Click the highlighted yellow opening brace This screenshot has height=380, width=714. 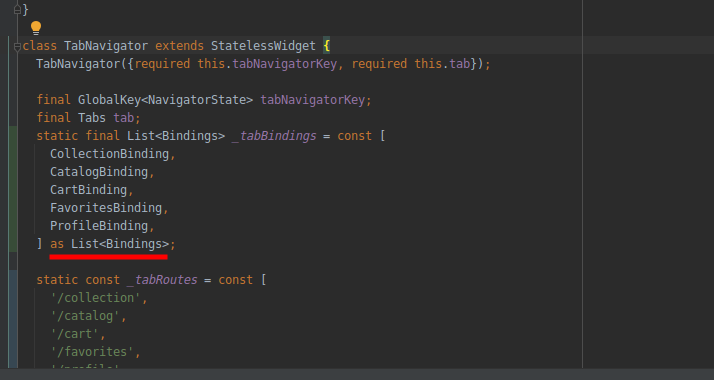326,46
